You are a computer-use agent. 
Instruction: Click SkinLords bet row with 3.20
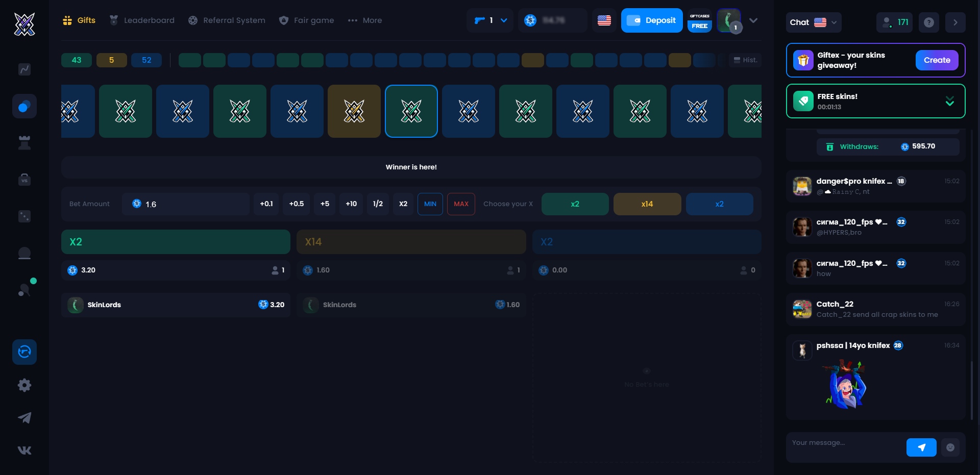click(x=176, y=305)
